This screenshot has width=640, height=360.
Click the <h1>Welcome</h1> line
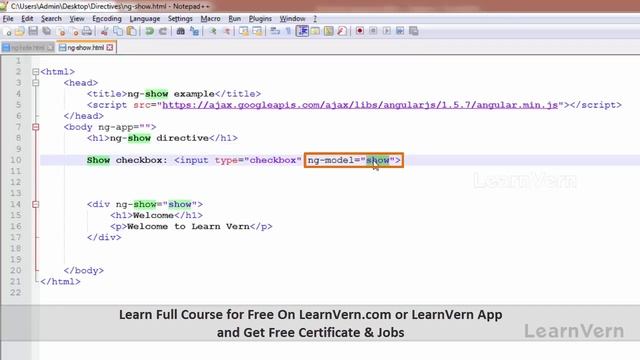pyautogui.click(x=156, y=215)
